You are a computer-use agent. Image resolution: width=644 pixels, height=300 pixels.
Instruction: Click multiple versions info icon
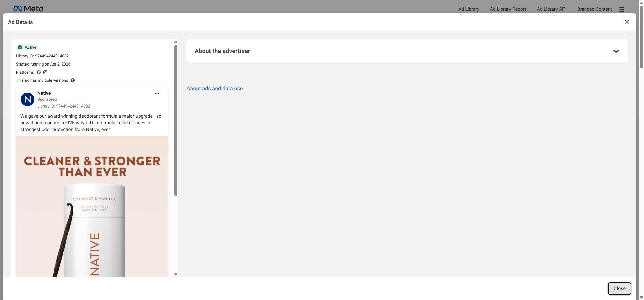73,80
